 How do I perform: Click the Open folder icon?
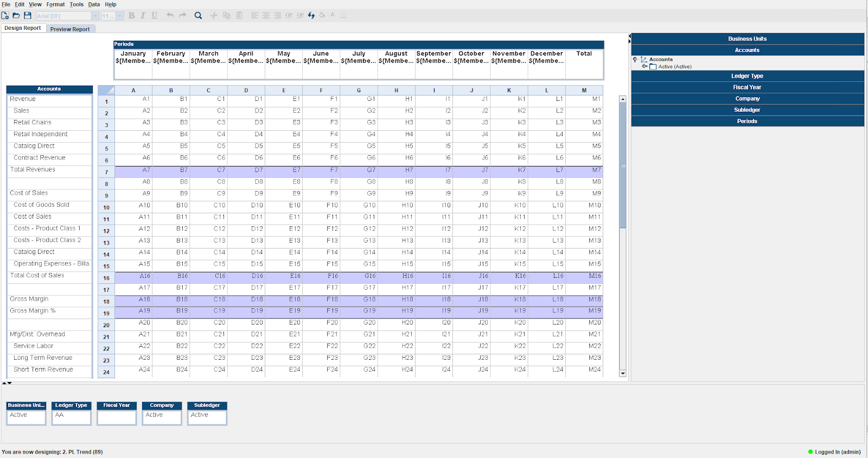(x=16, y=16)
